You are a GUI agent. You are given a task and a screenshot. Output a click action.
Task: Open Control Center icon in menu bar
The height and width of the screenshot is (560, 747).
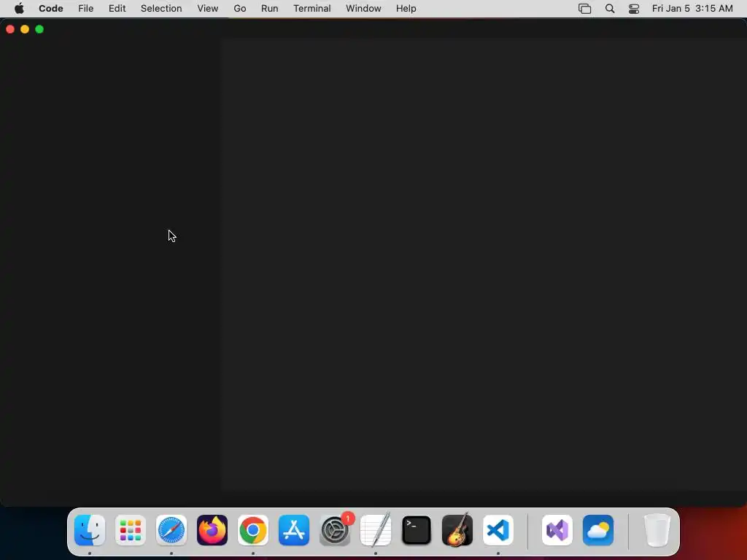pos(634,9)
